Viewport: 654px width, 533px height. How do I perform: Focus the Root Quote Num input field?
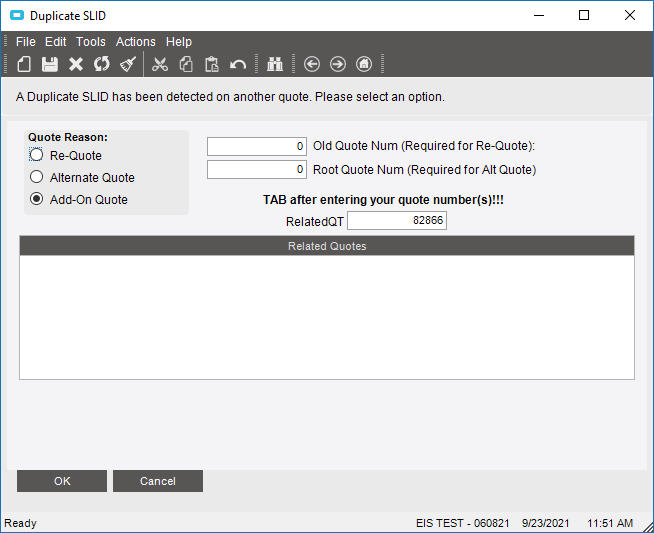257,170
